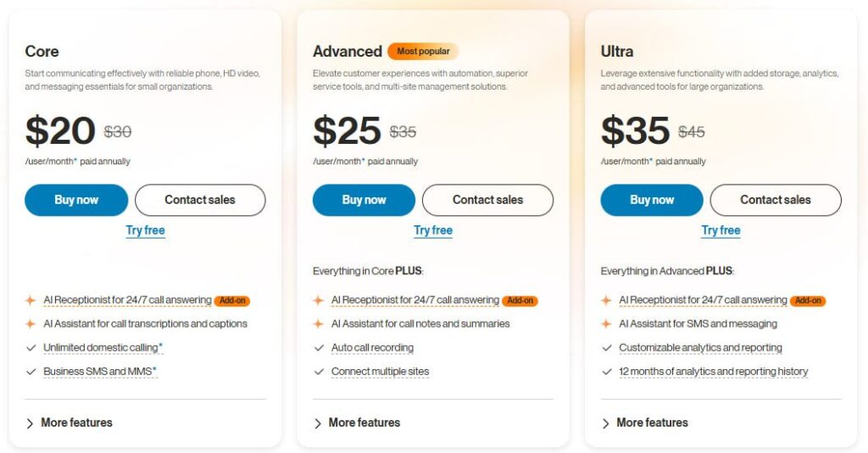The width and height of the screenshot is (868, 453).
Task: Contact sales about the Ultra plan
Action: 776,200
